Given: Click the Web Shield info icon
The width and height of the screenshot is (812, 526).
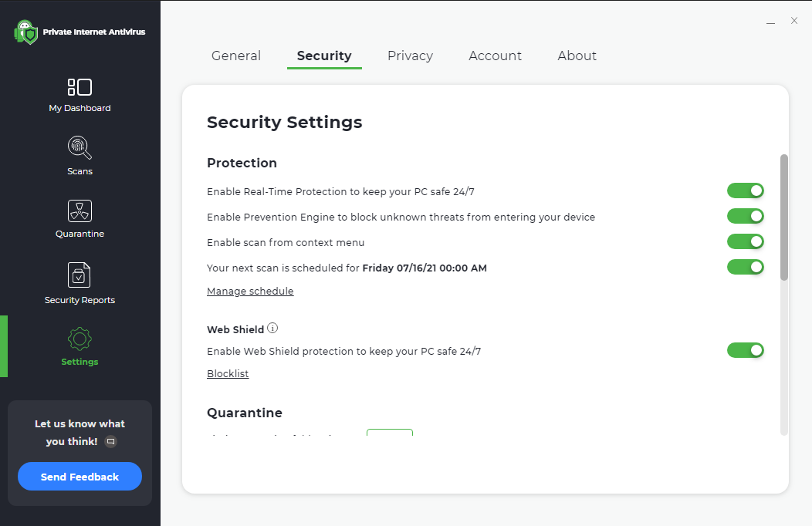Looking at the screenshot, I should coord(272,329).
